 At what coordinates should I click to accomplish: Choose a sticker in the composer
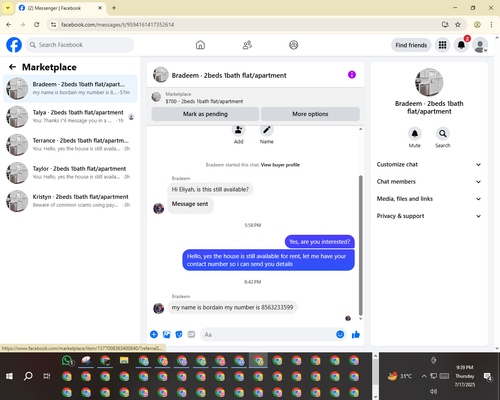[x=179, y=334]
